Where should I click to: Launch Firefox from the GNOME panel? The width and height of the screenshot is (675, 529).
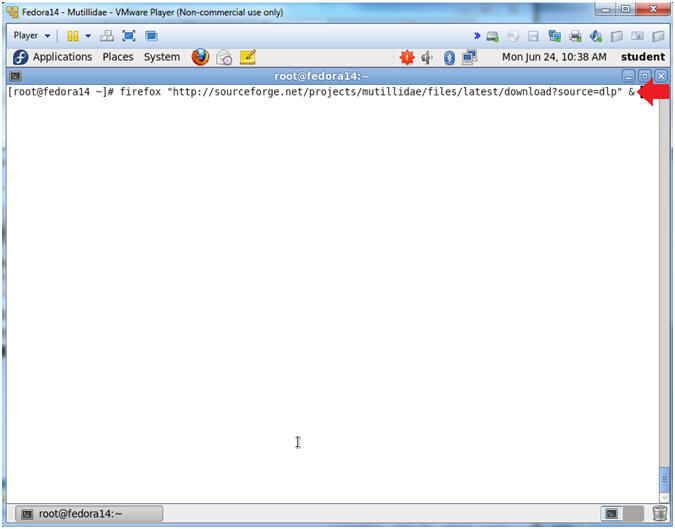(200, 57)
